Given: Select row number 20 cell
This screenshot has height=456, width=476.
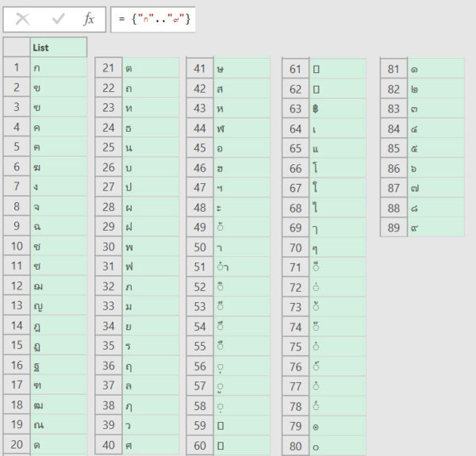Looking at the screenshot, I should (17, 445).
